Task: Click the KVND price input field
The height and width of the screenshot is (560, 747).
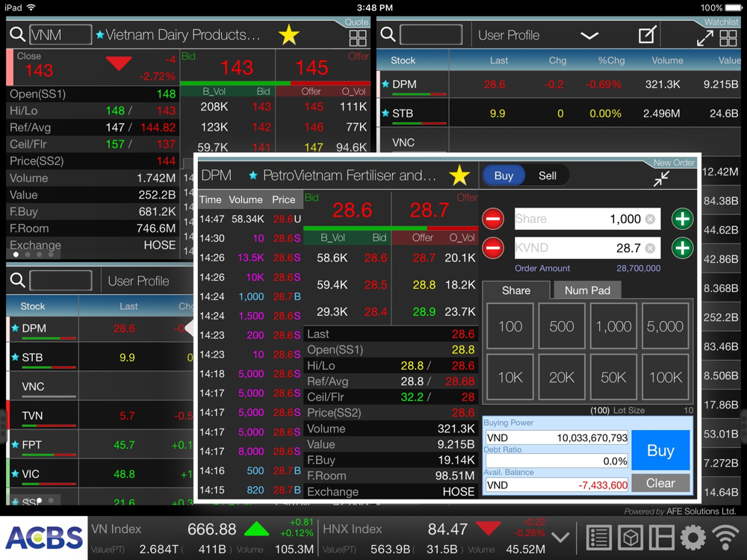Action: (587, 248)
